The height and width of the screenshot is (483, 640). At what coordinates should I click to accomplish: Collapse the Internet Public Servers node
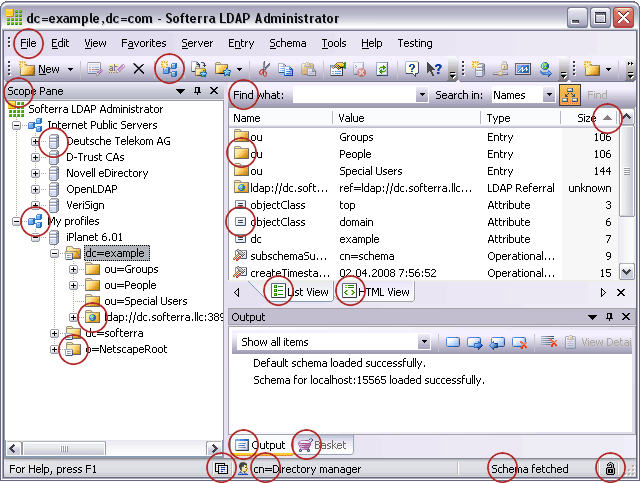(x=16, y=125)
